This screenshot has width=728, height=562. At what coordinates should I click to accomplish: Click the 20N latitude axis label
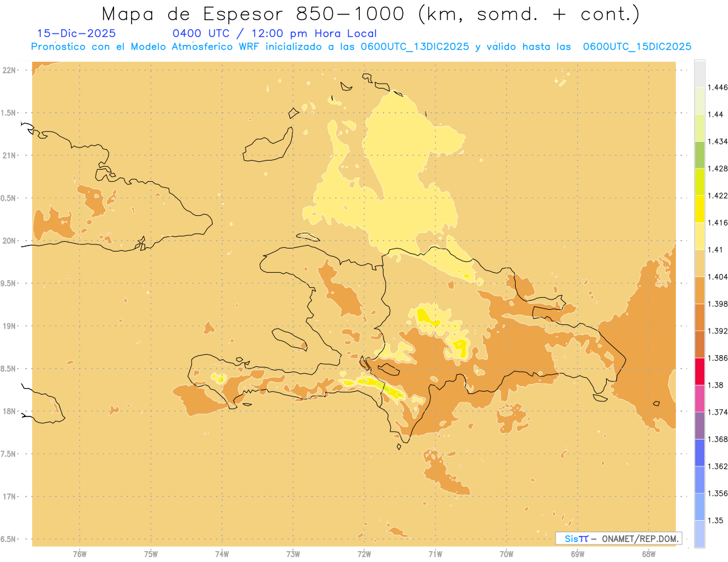coord(10,241)
